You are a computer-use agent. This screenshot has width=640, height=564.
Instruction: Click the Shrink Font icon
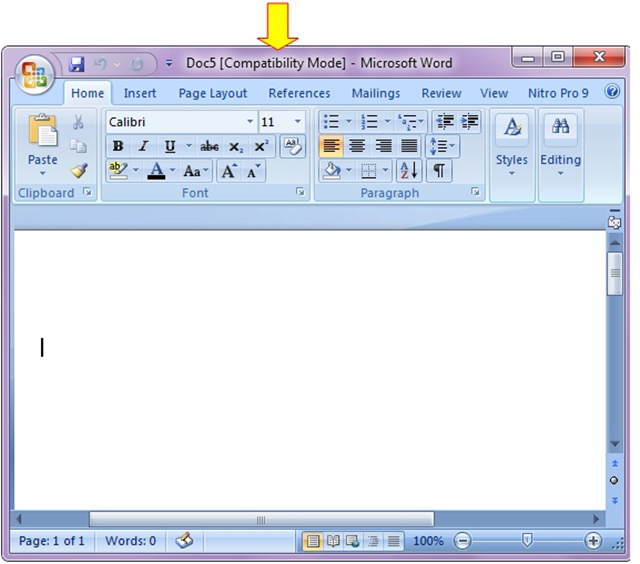point(253,171)
